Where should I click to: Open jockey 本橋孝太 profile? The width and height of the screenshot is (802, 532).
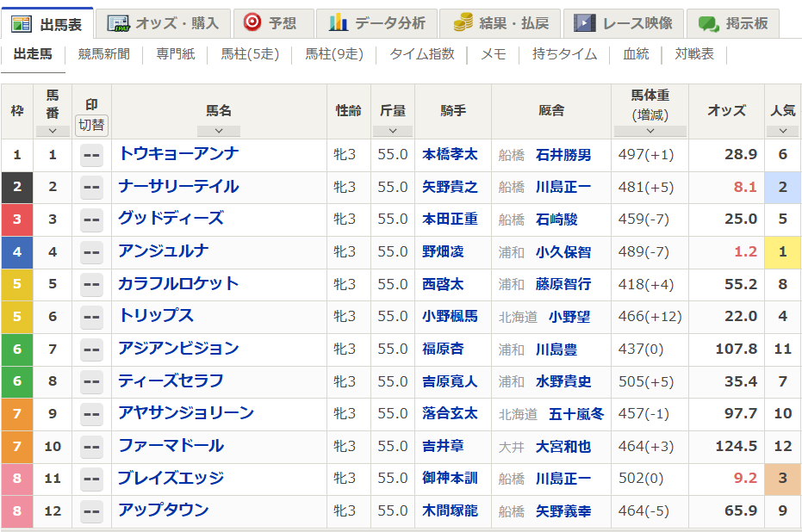[450, 154]
